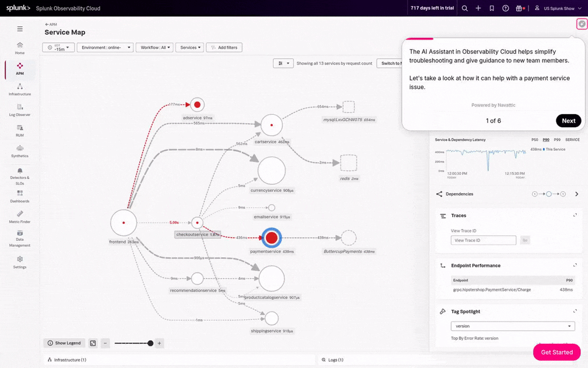Click the fit-to-screen map icon
The width and height of the screenshot is (588, 368).
[x=93, y=343]
